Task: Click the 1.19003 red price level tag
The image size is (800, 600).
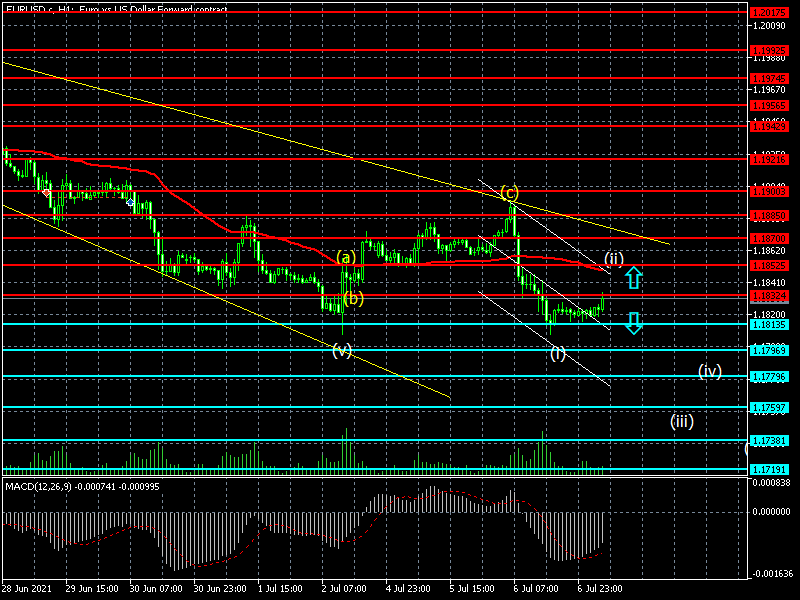Action: [768, 191]
